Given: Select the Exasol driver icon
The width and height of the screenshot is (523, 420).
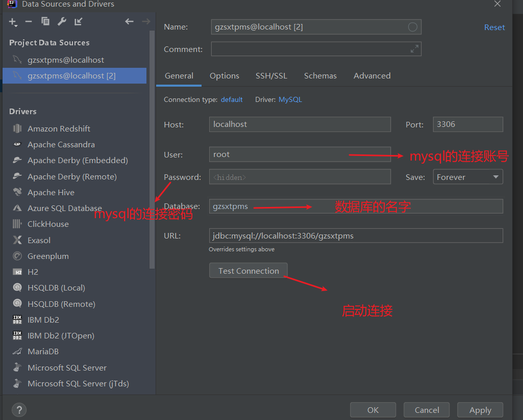Looking at the screenshot, I should click(x=17, y=240).
